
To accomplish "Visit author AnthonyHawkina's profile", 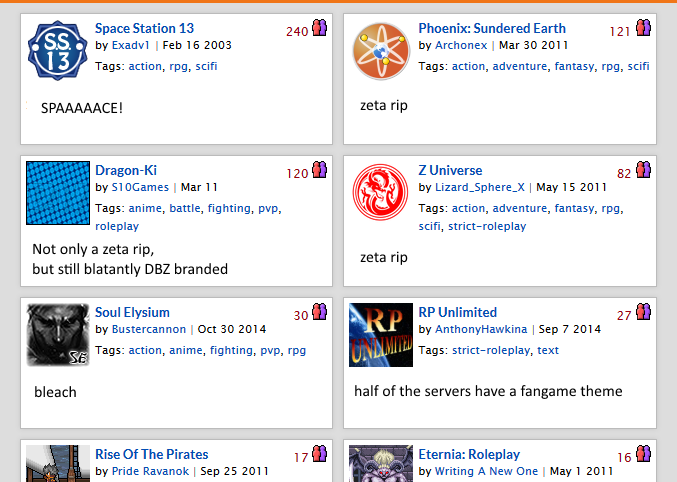I will (481, 330).
